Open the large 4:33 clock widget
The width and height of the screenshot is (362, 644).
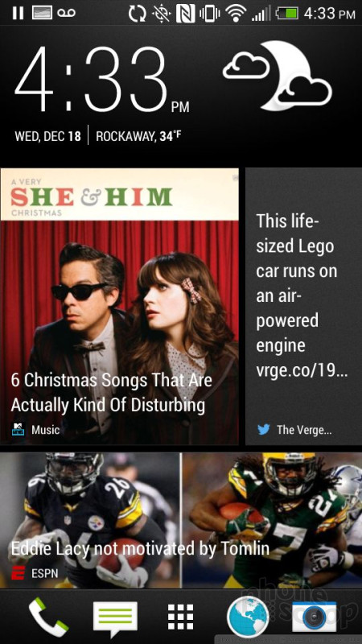coord(102,78)
